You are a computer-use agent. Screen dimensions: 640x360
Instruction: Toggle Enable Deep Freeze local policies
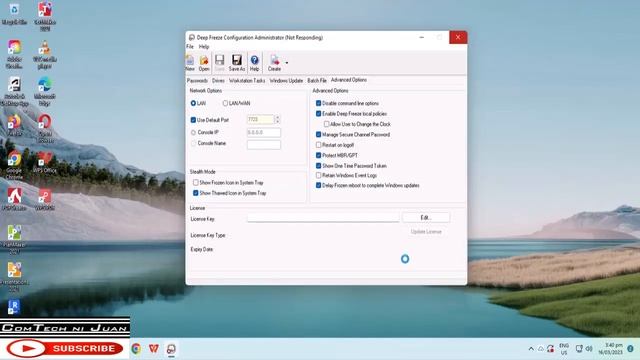tap(318, 113)
